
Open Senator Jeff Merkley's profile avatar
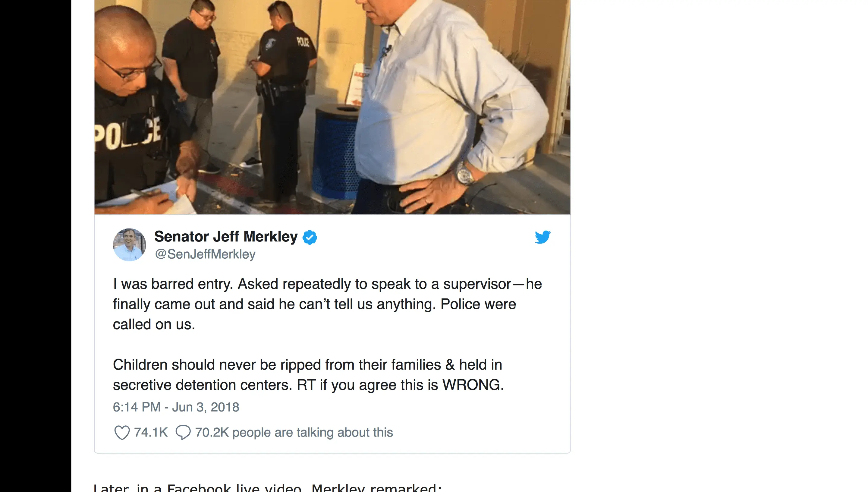pos(129,245)
